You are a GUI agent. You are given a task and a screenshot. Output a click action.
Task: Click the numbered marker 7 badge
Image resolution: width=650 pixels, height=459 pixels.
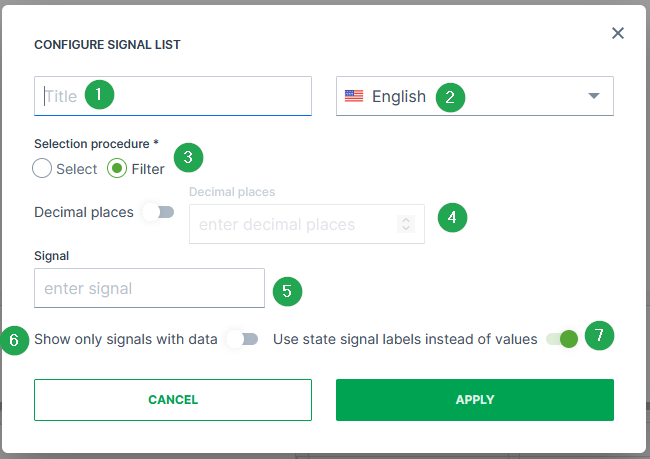pyautogui.click(x=598, y=336)
